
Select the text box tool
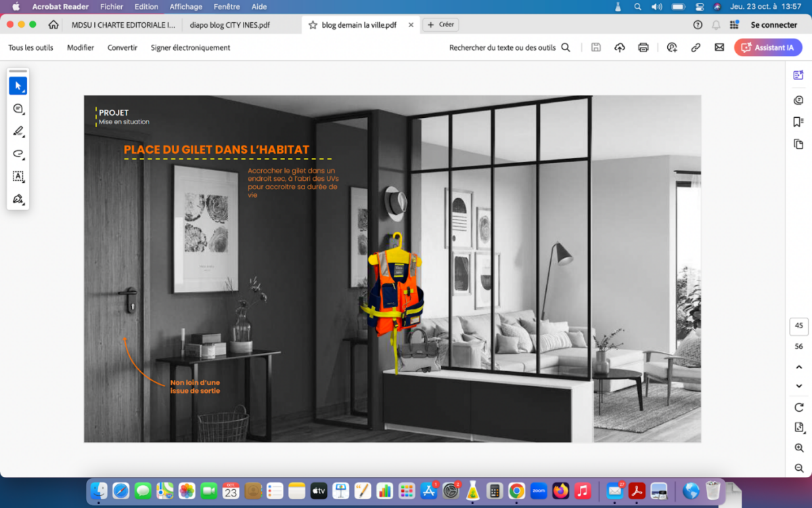point(18,176)
